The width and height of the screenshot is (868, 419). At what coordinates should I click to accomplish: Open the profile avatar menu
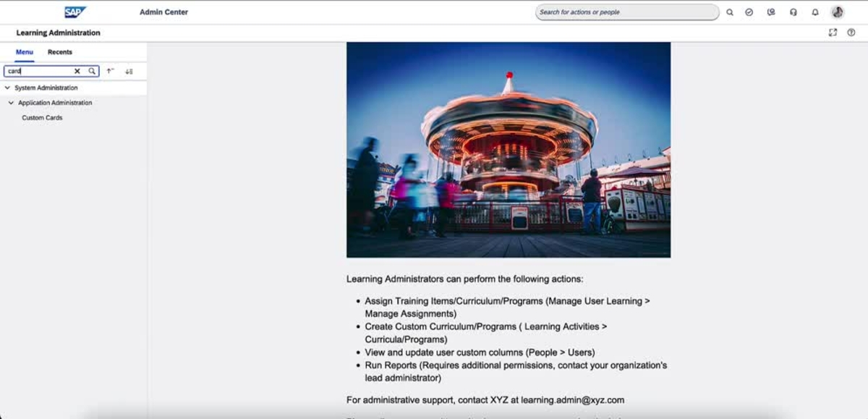(836, 12)
